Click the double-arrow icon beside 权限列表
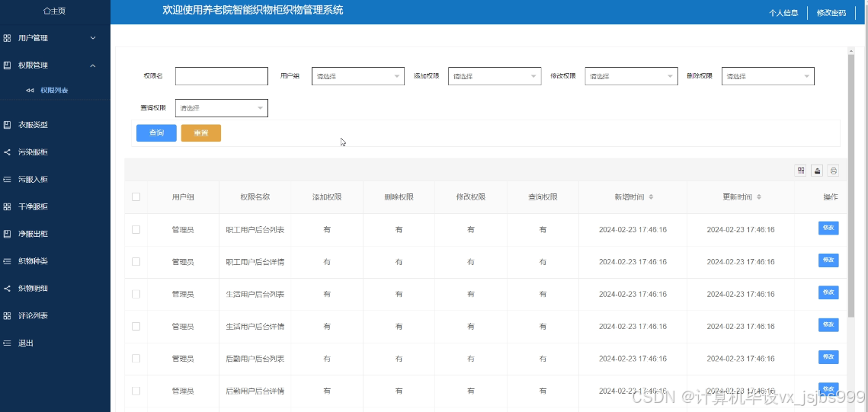Viewport: 868px width, 412px height. [30, 90]
